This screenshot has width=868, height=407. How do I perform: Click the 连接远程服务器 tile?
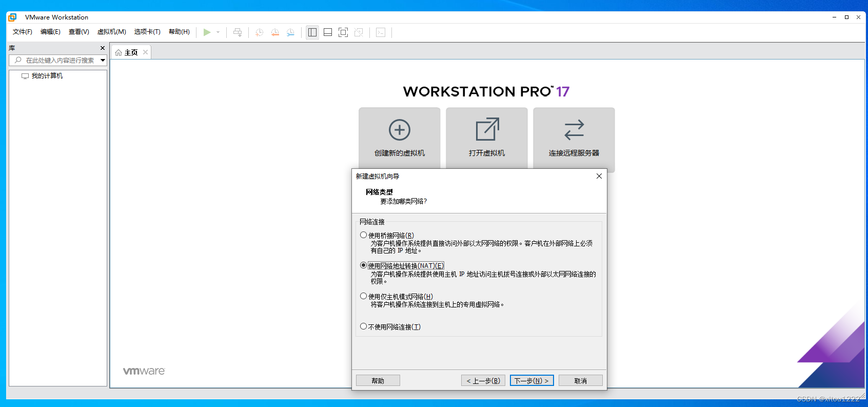tap(574, 139)
